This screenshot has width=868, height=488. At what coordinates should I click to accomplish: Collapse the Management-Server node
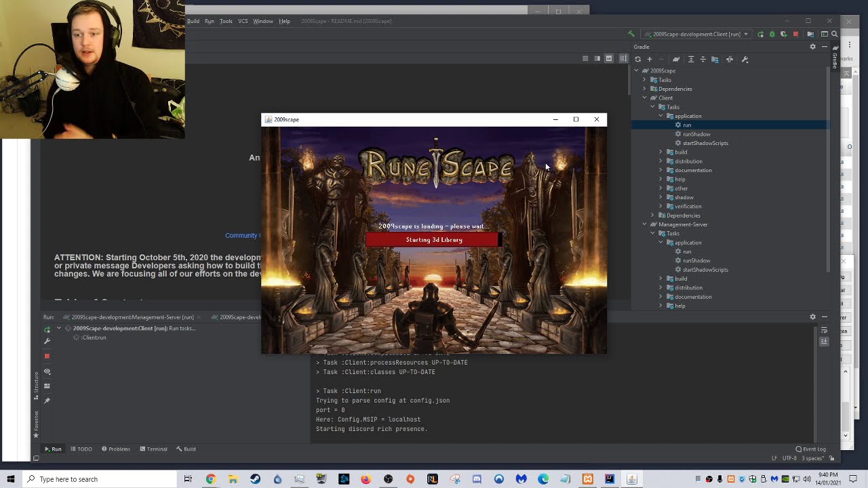[x=645, y=224]
